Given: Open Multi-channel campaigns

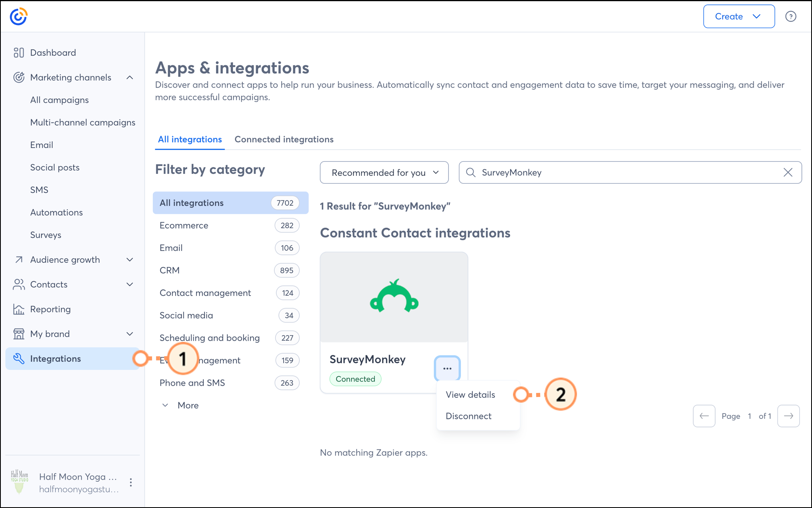Looking at the screenshot, I should pyautogui.click(x=83, y=122).
